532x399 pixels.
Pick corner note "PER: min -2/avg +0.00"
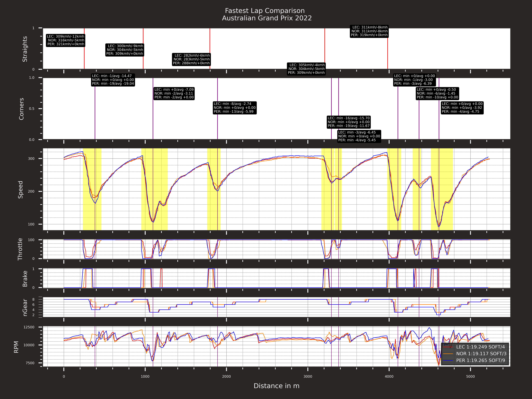pos(174,97)
